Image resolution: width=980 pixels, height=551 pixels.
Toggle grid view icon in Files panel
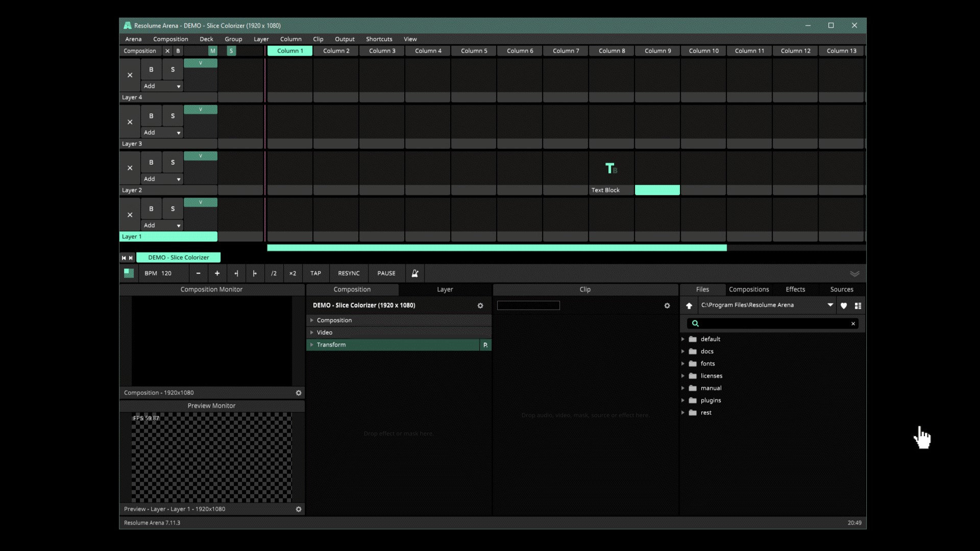[x=858, y=306]
